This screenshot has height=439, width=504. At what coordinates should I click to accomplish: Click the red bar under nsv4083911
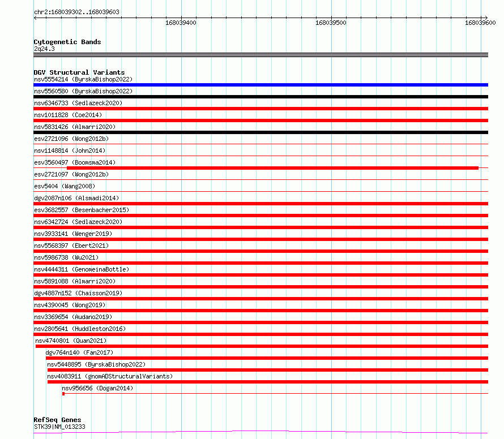pos(268,382)
